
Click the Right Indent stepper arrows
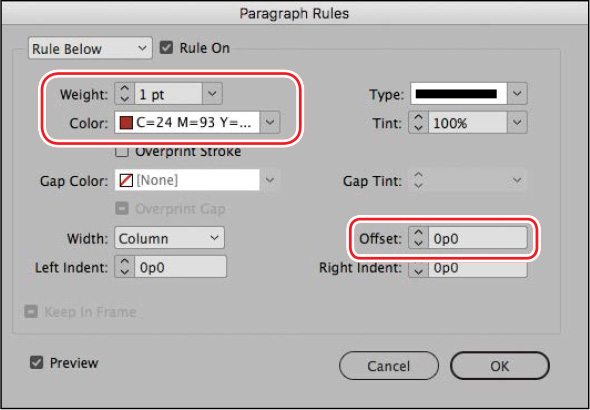[x=419, y=269]
